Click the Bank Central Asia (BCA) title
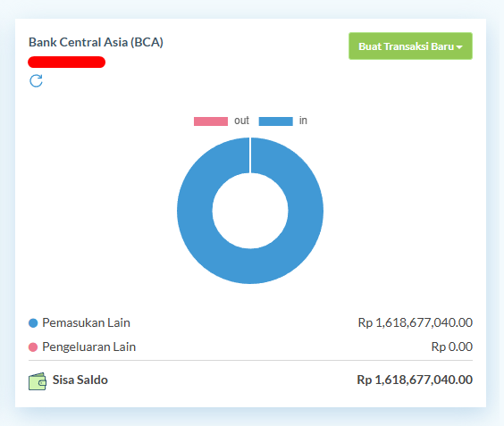This screenshot has width=504, height=426. 96,42
